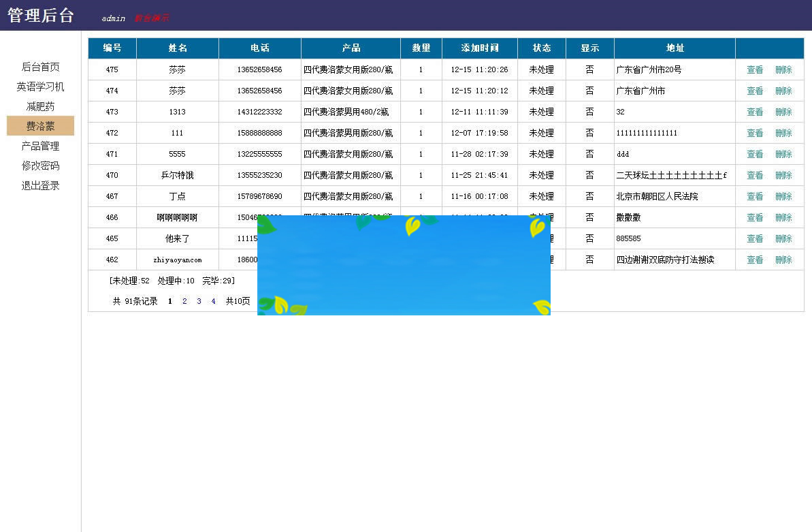The width and height of the screenshot is (812, 532).
Task: Open the 产品管理 management page
Action: click(39, 146)
